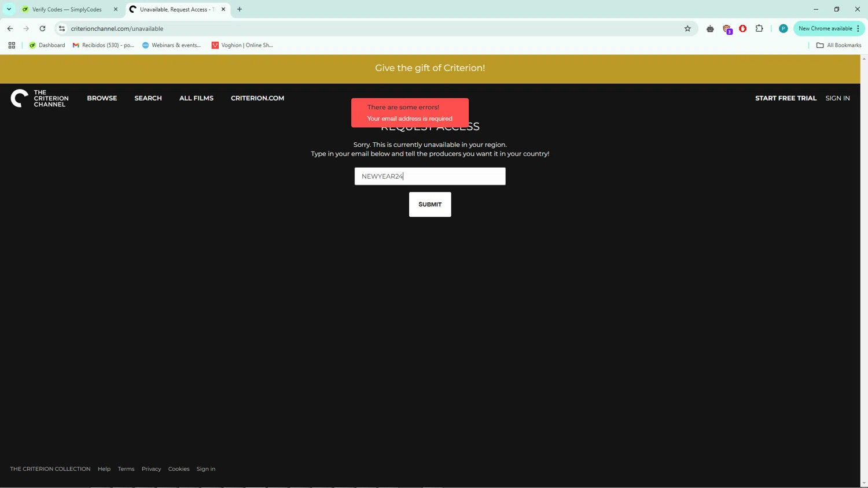Dismiss the red error message
Screen dimensions: 868x488
click(410, 113)
